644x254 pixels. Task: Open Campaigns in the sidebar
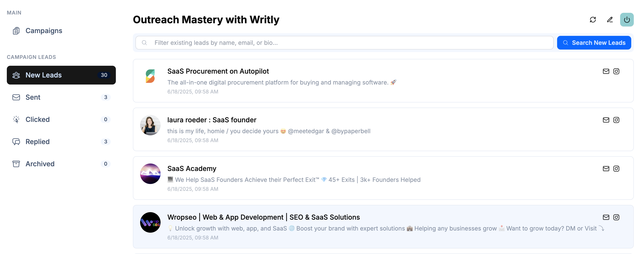pos(44,31)
